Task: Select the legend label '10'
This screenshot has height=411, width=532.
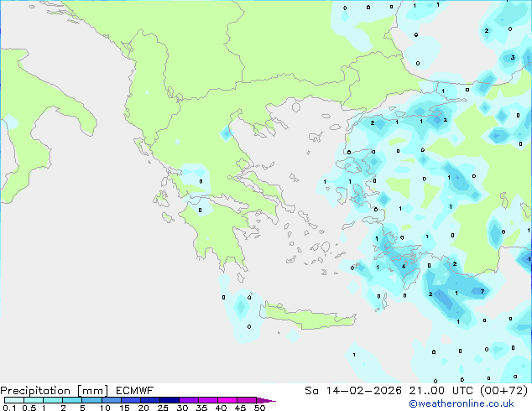Action: point(105,408)
